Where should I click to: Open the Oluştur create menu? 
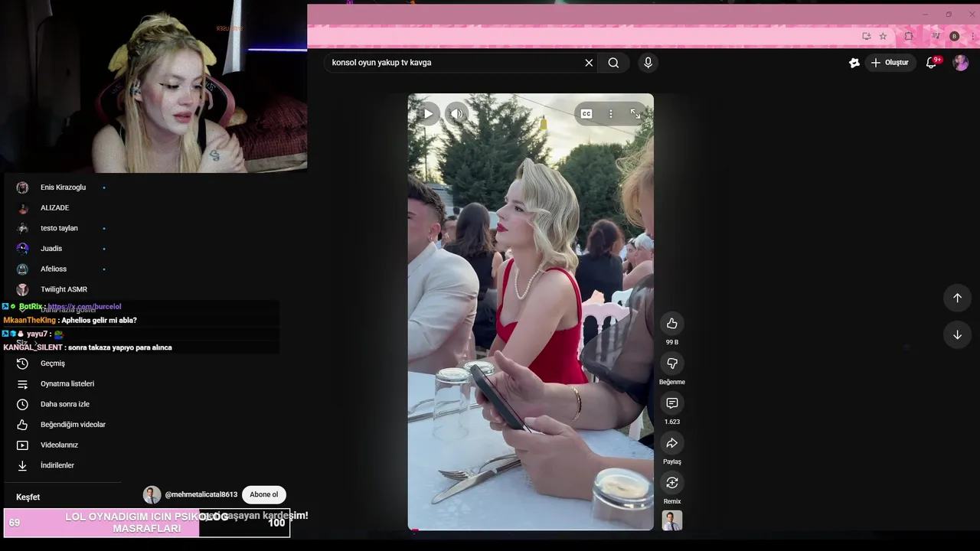890,63
